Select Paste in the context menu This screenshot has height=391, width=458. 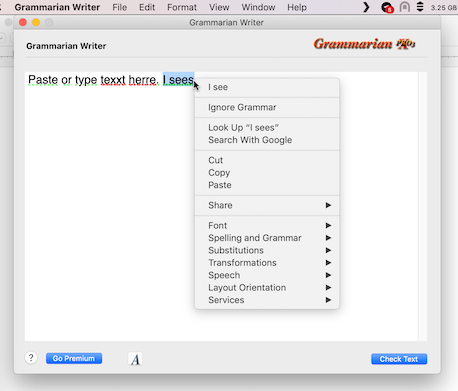click(x=267, y=185)
